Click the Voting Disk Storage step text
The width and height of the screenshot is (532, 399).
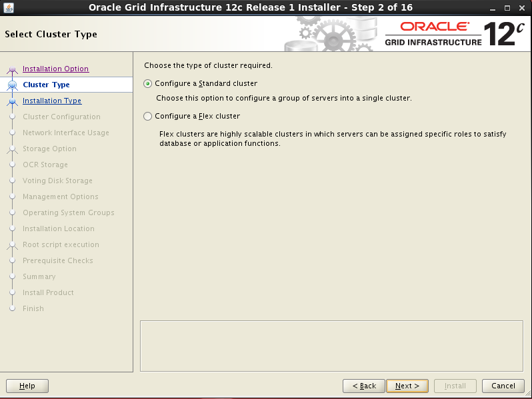pos(57,181)
